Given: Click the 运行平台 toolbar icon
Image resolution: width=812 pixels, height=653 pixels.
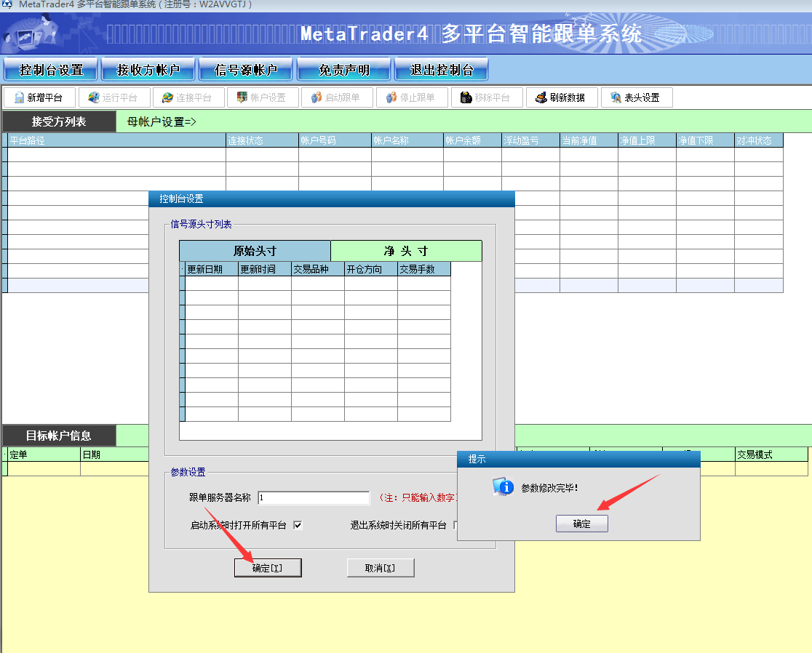Looking at the screenshot, I should [94, 97].
